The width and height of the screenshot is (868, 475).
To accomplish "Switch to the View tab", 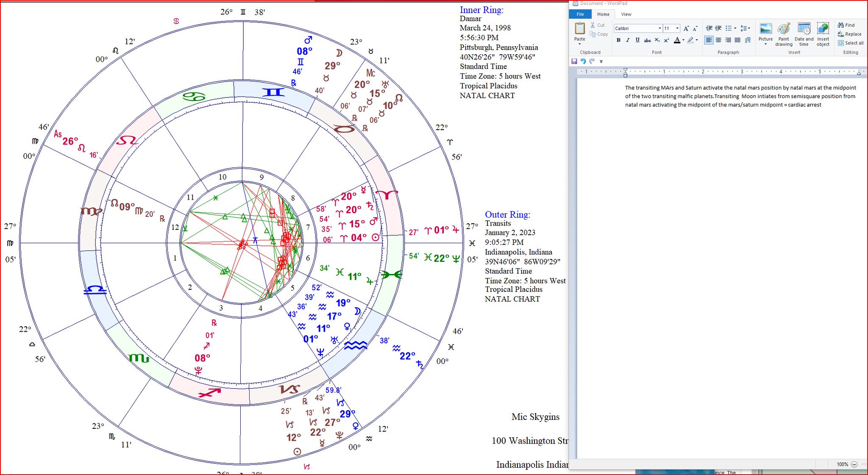I will (x=626, y=14).
